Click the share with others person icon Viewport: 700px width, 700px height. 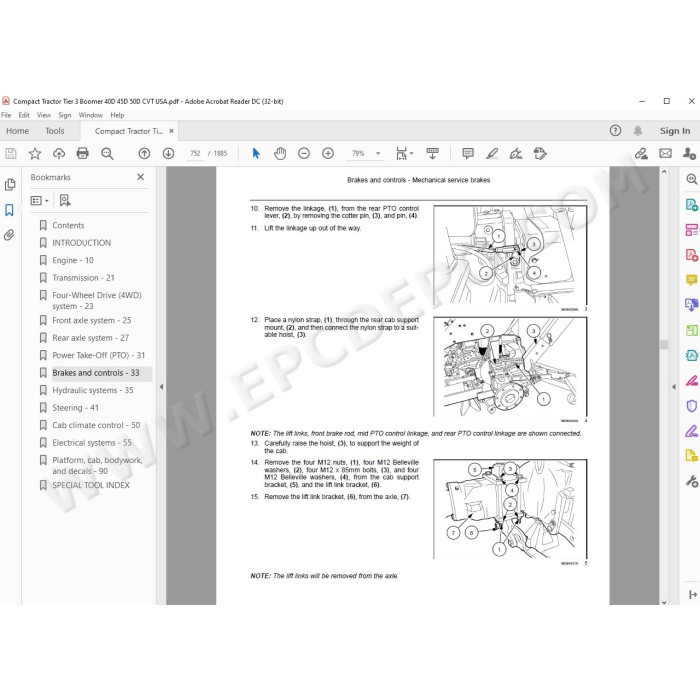[x=689, y=154]
